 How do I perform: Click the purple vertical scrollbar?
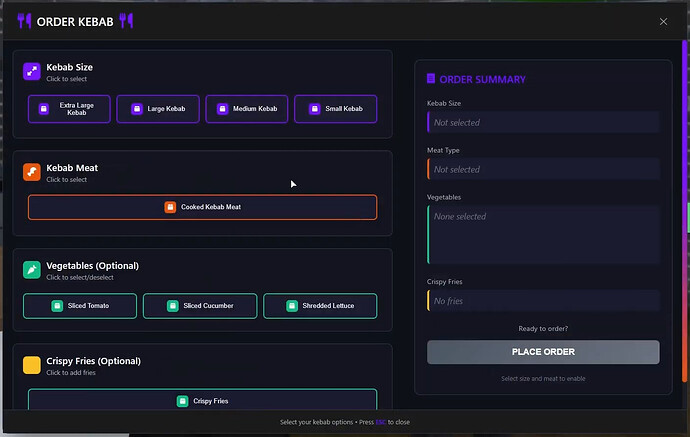pos(684,211)
